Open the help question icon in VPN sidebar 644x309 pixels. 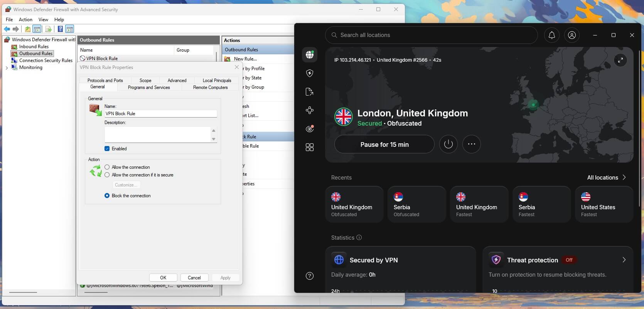coord(310,276)
